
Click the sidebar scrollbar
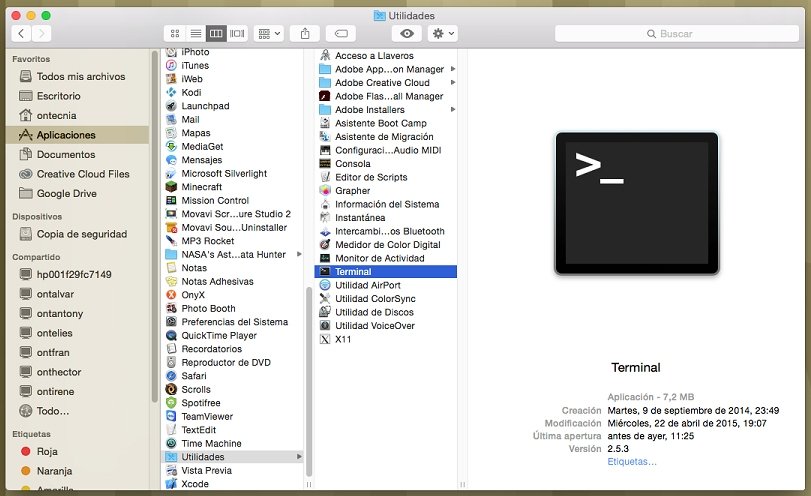coord(154,226)
